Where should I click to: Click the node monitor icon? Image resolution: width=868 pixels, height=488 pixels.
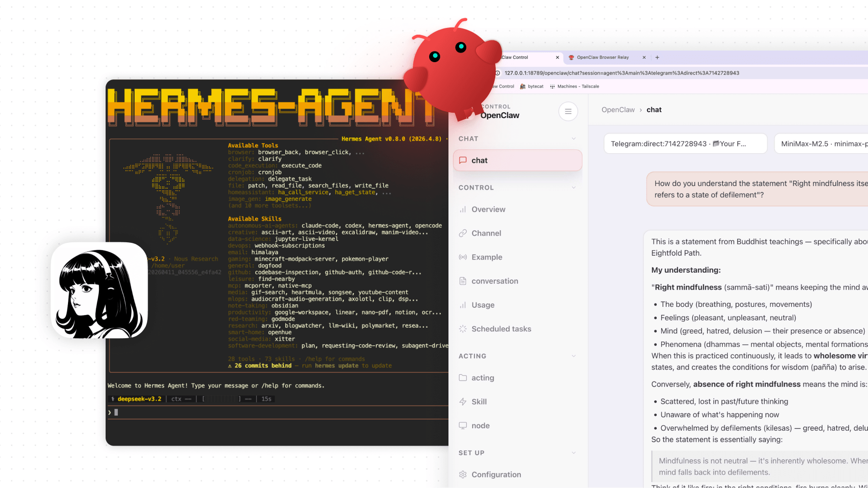(x=463, y=426)
